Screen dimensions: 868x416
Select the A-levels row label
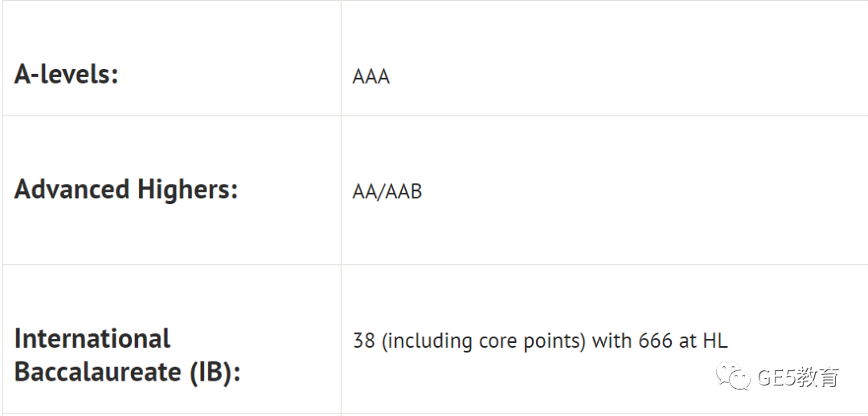click(67, 74)
